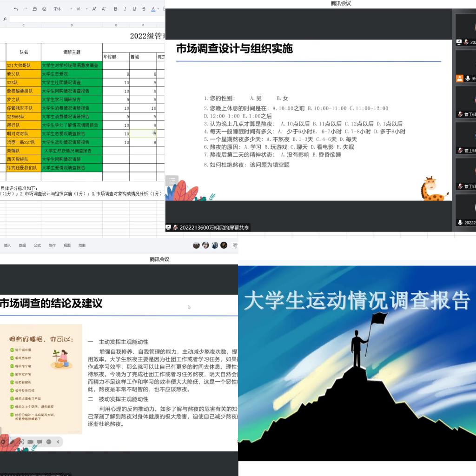
Task: Click the camera icon in slide toolbar
Action: 30,442
